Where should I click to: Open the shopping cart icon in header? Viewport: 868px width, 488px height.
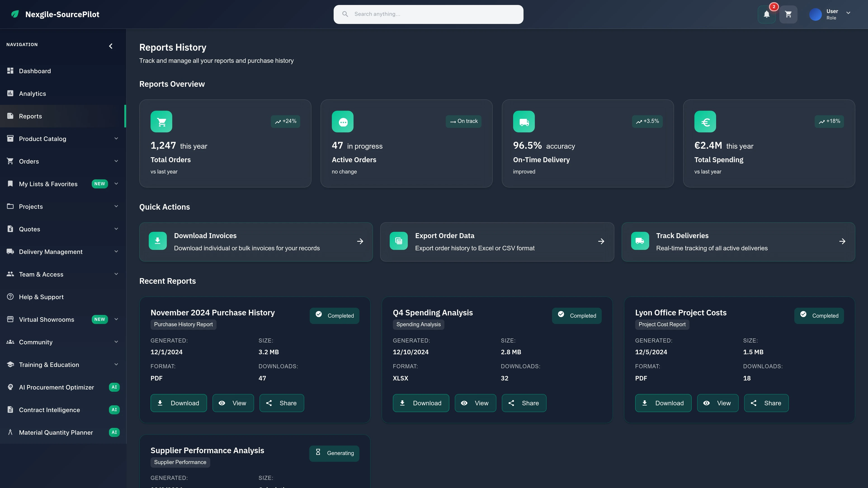tap(788, 14)
